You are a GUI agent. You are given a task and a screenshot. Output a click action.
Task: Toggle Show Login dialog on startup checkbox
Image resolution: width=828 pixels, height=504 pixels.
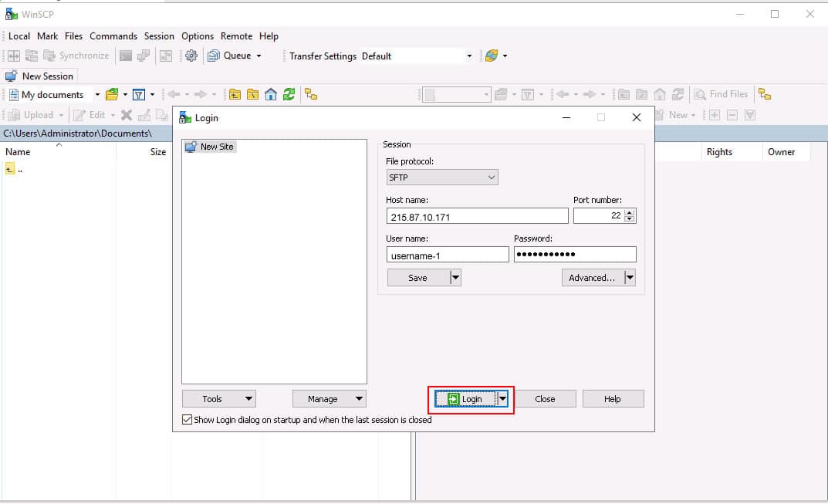pos(187,419)
